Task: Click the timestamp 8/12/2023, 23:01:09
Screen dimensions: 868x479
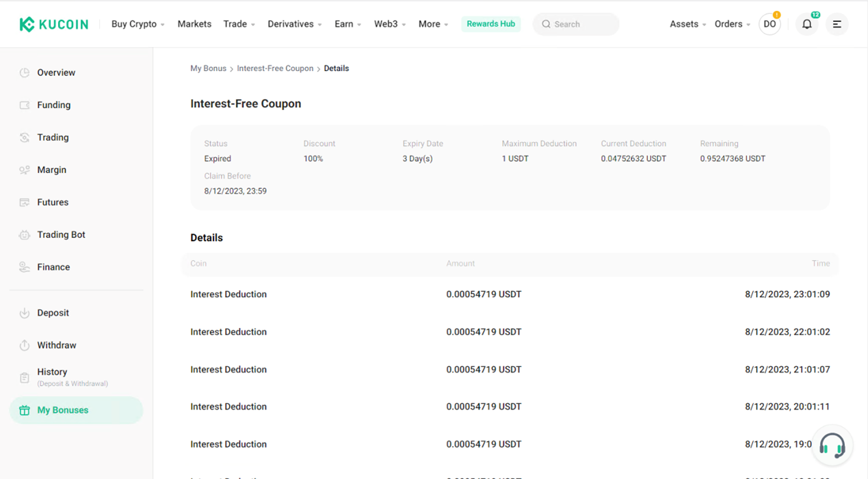Action: [x=787, y=295]
